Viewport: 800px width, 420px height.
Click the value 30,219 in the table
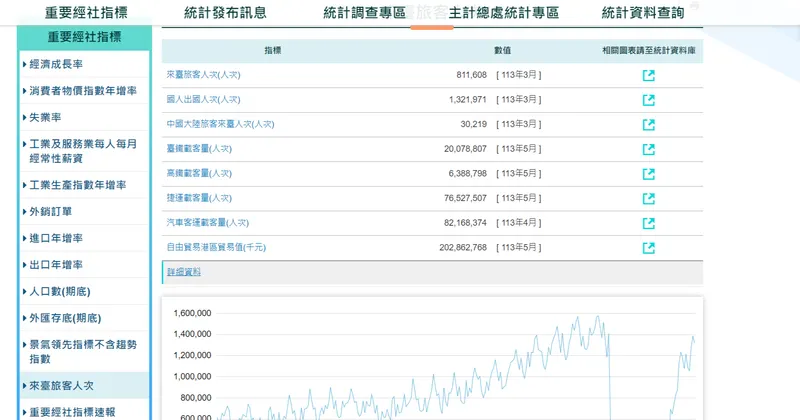(x=474, y=124)
